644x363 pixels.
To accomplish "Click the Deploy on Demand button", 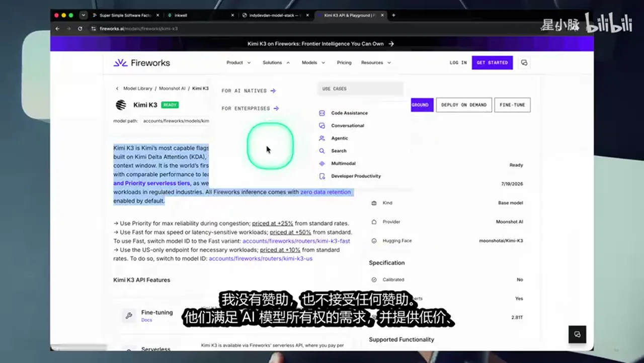I will (x=464, y=105).
